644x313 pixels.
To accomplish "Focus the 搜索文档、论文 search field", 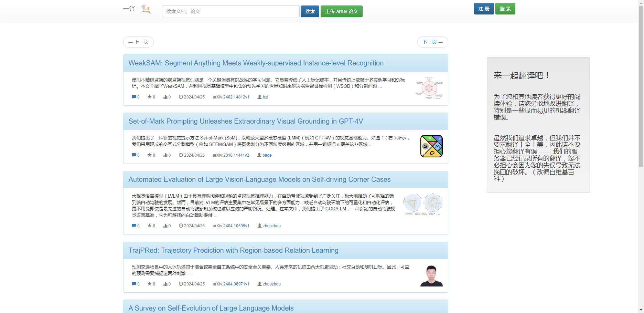I will [x=230, y=11].
